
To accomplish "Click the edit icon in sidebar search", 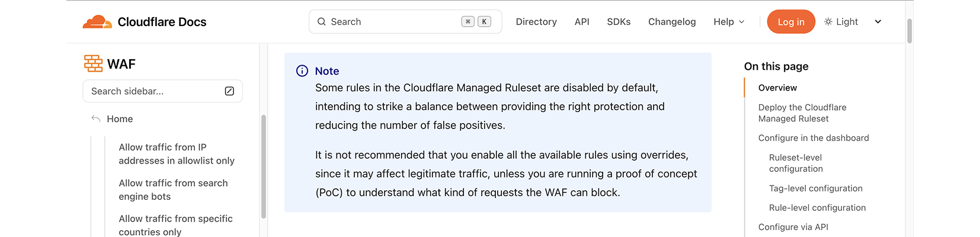I will pyautogui.click(x=229, y=91).
